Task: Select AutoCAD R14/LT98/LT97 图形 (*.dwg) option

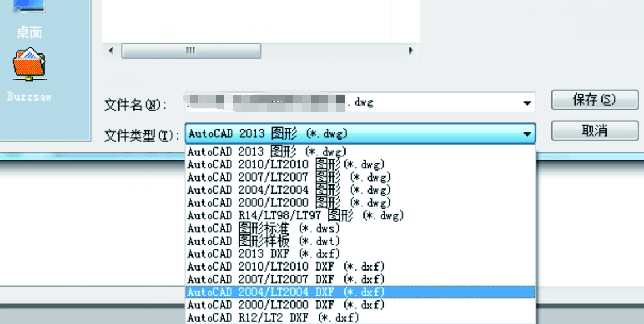Action: [x=361, y=215]
